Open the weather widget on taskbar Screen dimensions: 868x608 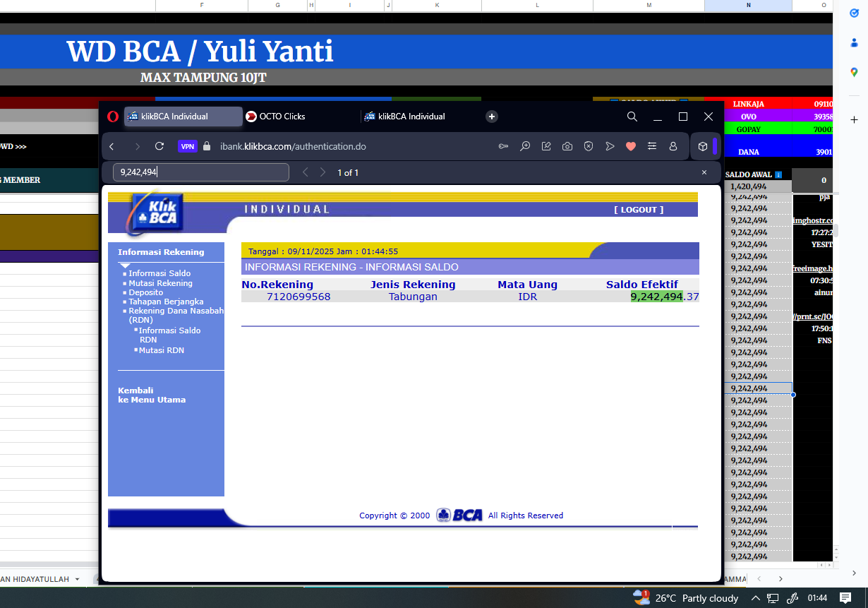(685, 598)
